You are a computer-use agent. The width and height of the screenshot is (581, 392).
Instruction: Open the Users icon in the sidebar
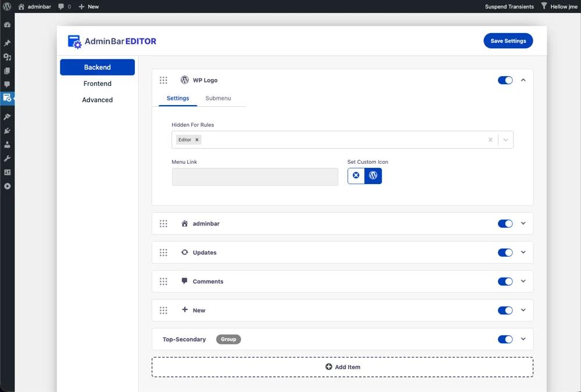pos(8,145)
